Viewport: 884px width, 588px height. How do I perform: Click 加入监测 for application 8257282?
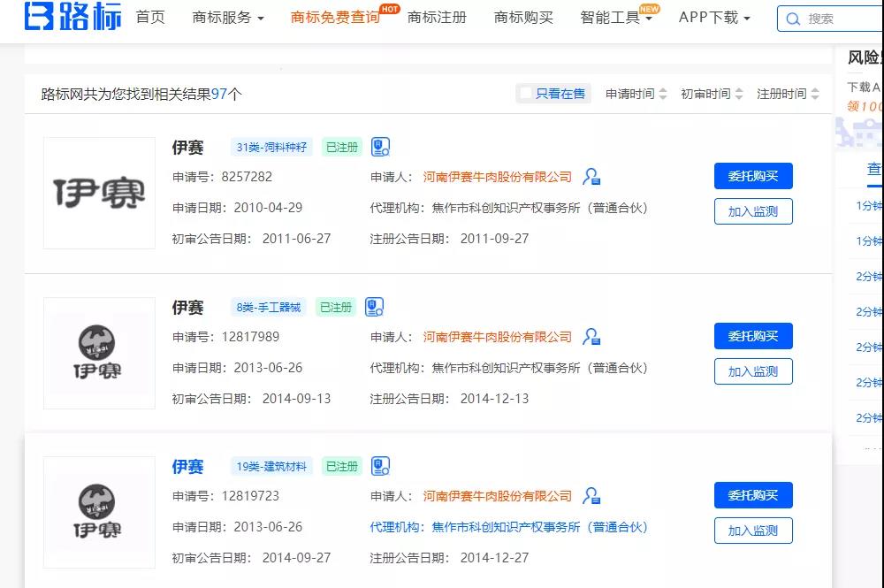tap(753, 211)
